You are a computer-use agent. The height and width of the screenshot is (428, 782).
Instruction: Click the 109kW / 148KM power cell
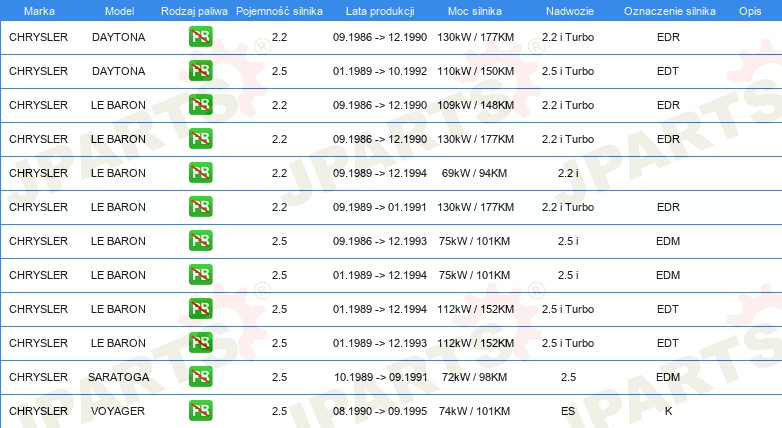click(475, 105)
